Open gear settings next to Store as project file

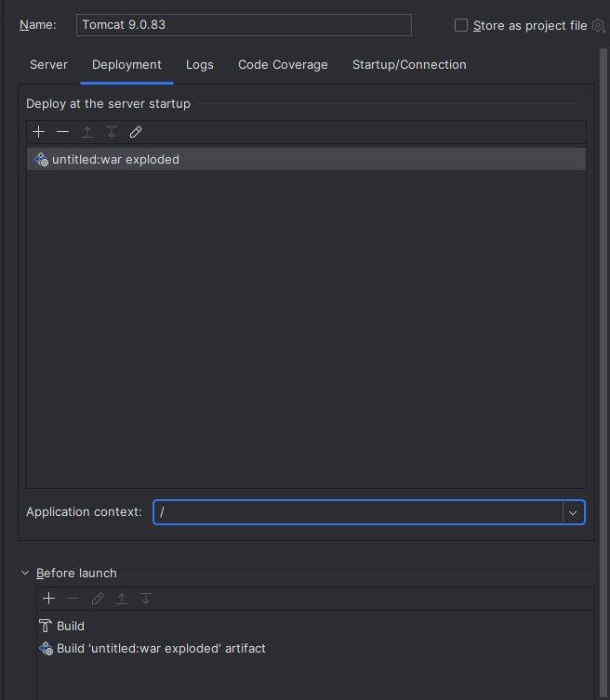[599, 25]
